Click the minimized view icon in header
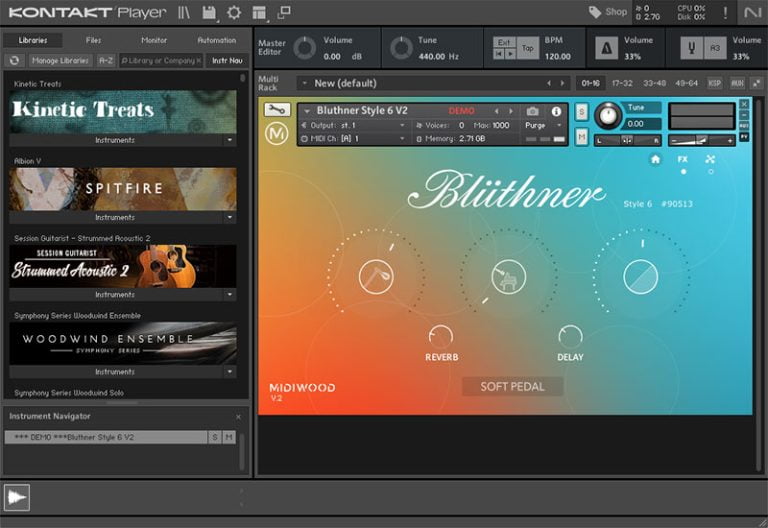Viewport: 768px width, 528px height. point(284,12)
